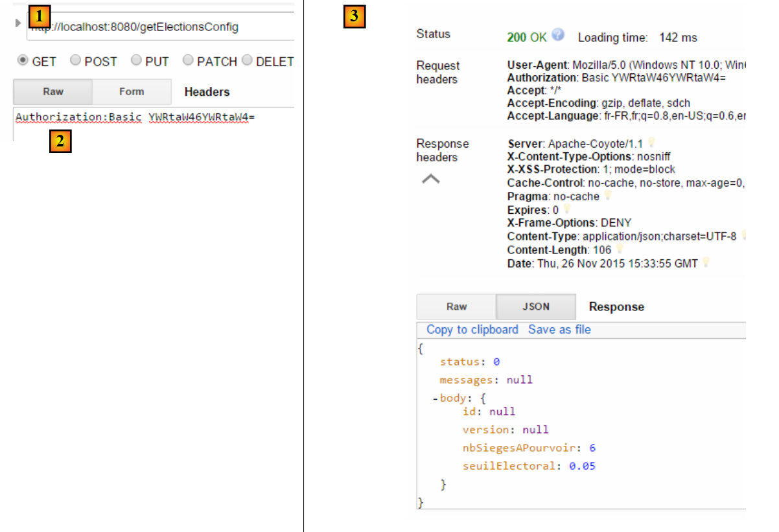This screenshot has height=532, width=779.
Task: Select the Raw tab above request headers
Action: (53, 92)
